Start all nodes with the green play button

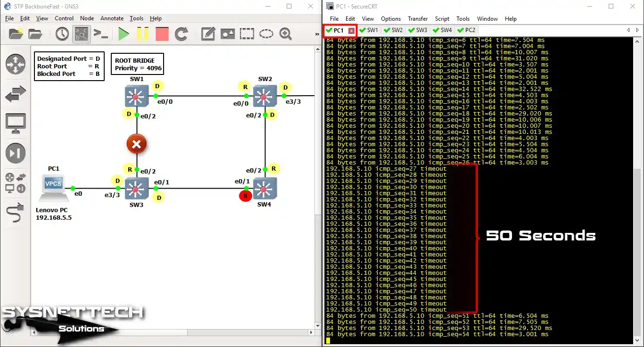click(x=124, y=33)
